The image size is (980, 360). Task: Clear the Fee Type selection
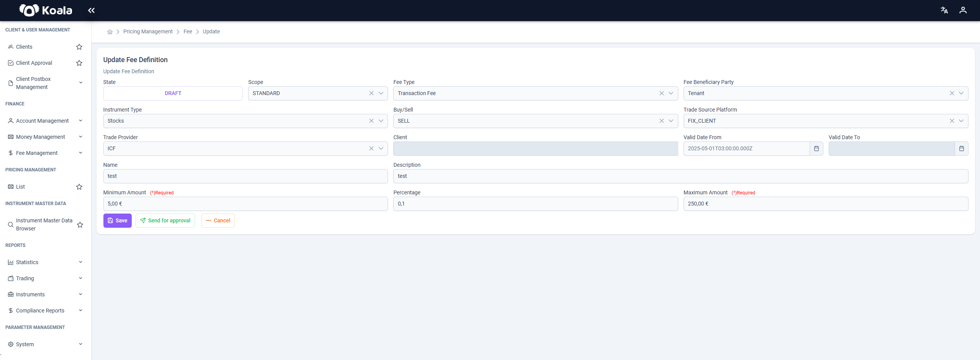[x=661, y=93]
